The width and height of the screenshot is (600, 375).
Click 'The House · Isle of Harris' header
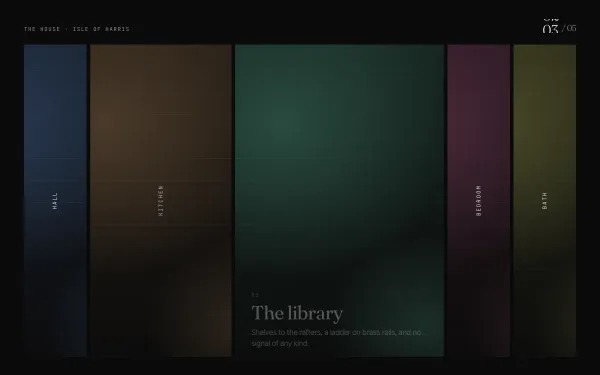[x=77, y=29]
